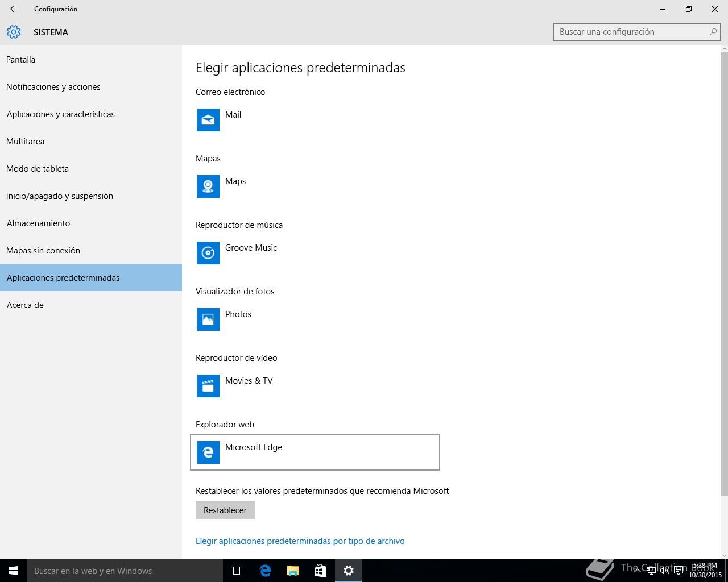Click the Buscar en la web y en Windows box
This screenshot has width=728, height=582.
pyautogui.click(x=125, y=571)
